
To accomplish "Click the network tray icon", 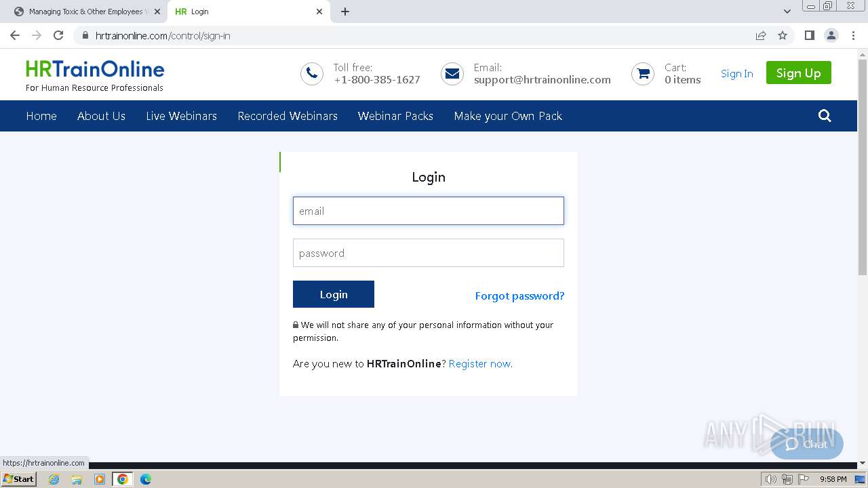I will [x=787, y=479].
